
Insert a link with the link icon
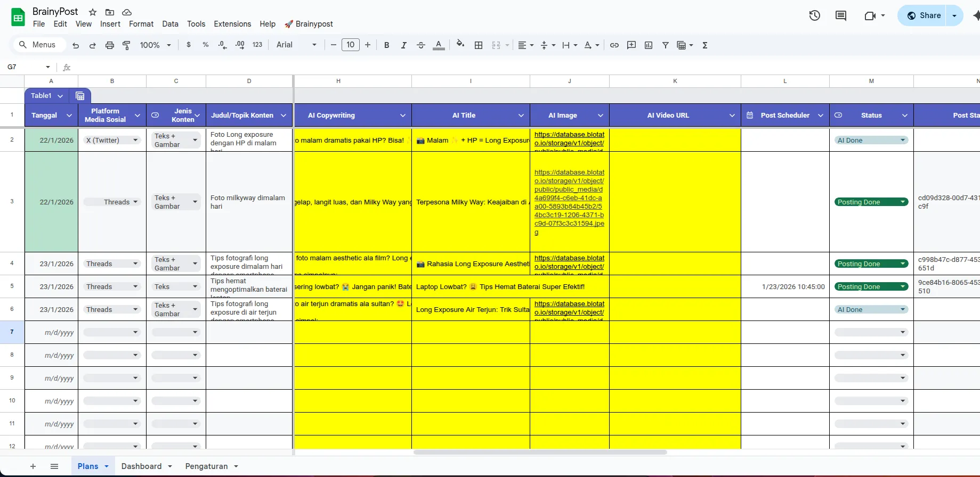(614, 45)
